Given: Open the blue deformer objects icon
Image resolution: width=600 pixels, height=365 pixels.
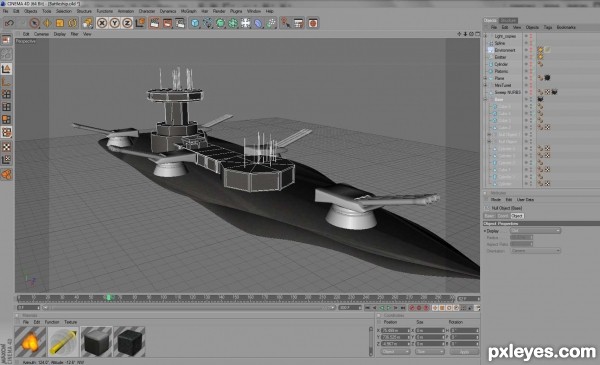Looking at the screenshot, I should point(258,23).
